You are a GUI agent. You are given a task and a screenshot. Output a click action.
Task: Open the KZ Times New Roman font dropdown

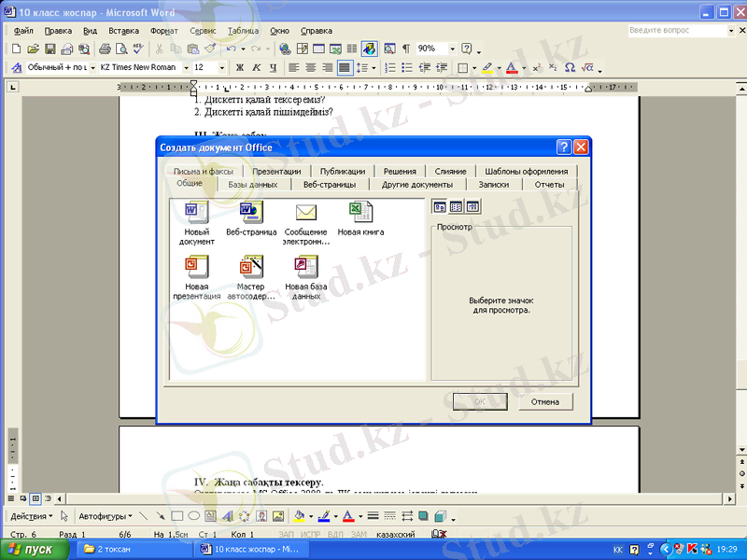181,68
